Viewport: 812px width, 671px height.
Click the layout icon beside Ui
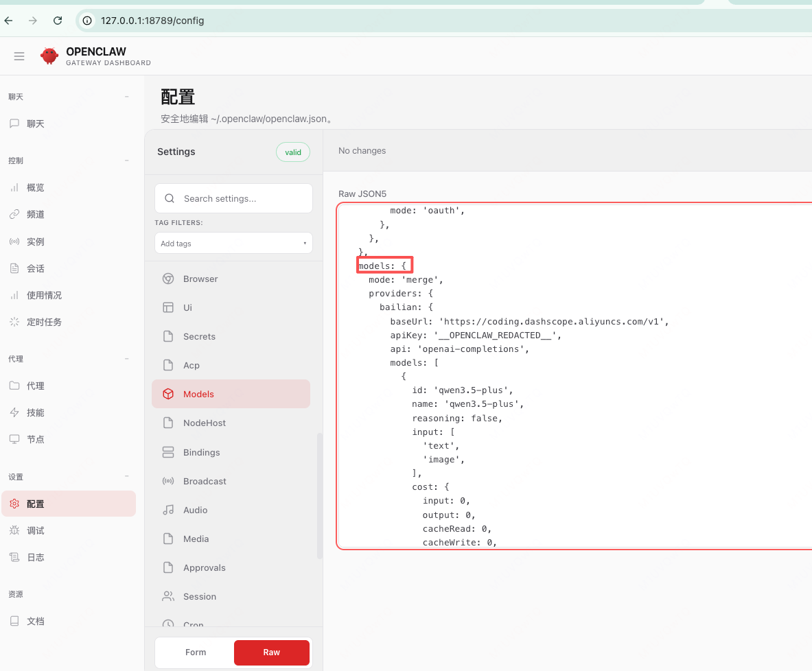coord(168,307)
